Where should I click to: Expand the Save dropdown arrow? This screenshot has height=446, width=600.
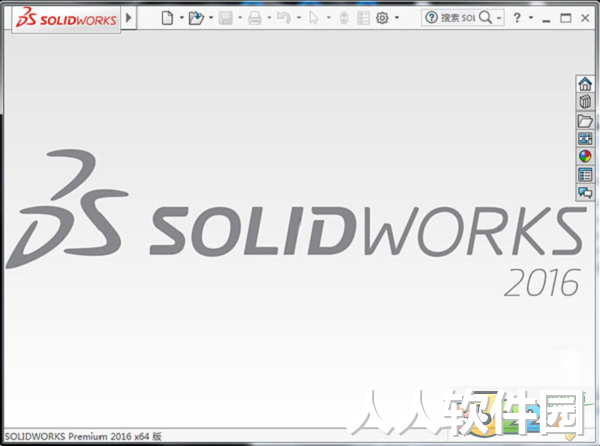click(x=240, y=18)
